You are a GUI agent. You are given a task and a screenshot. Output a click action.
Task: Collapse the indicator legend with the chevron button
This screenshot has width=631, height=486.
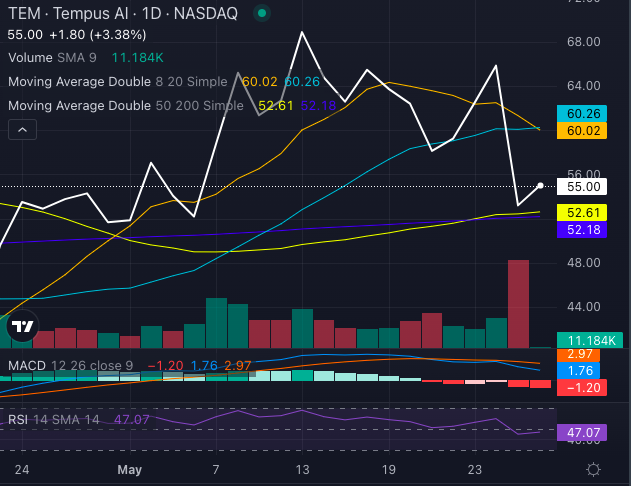(x=23, y=130)
